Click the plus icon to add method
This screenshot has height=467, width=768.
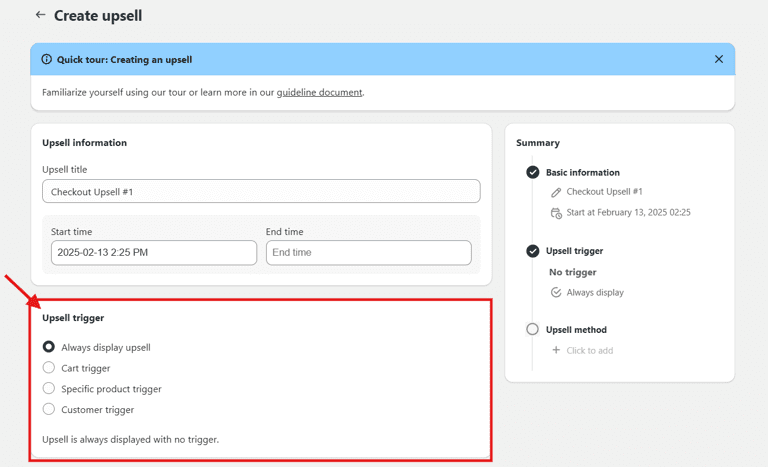click(x=556, y=350)
